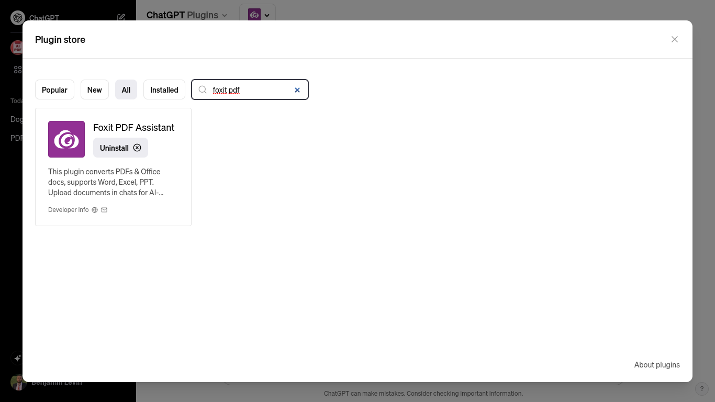
Task: Open developer email envelope icon
Action: click(x=104, y=210)
